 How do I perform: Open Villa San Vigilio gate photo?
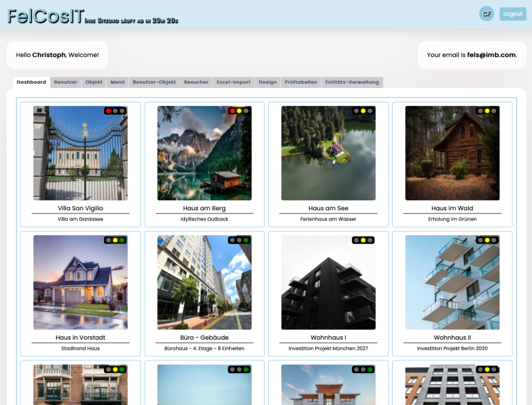point(80,153)
